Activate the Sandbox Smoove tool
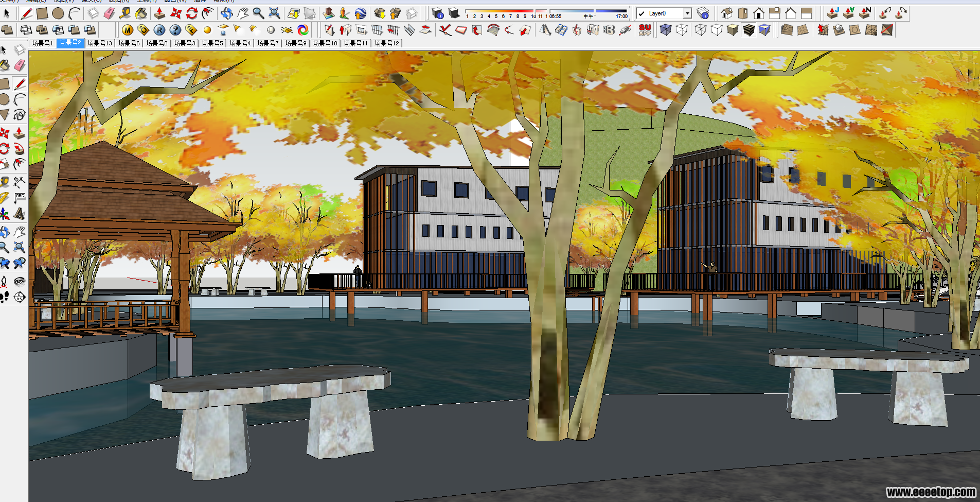 click(x=823, y=30)
